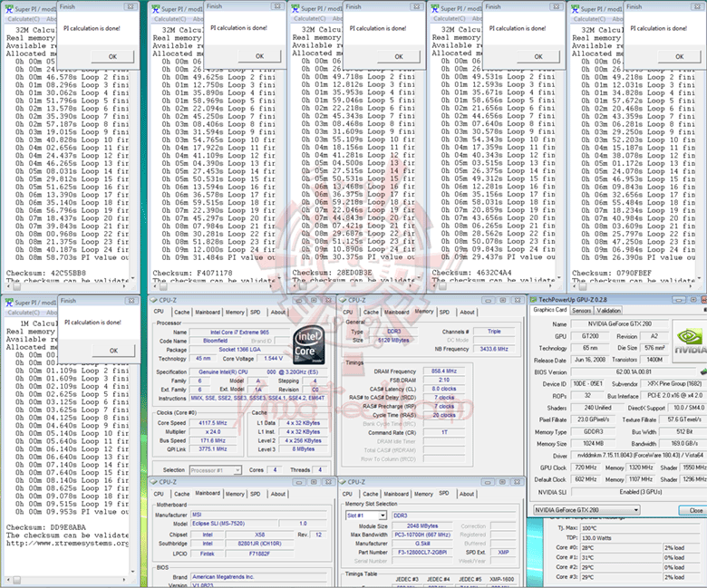Click title icon of CPU-Z Motherboard window
Screen dimensions: 707x588
pyautogui.click(x=154, y=482)
